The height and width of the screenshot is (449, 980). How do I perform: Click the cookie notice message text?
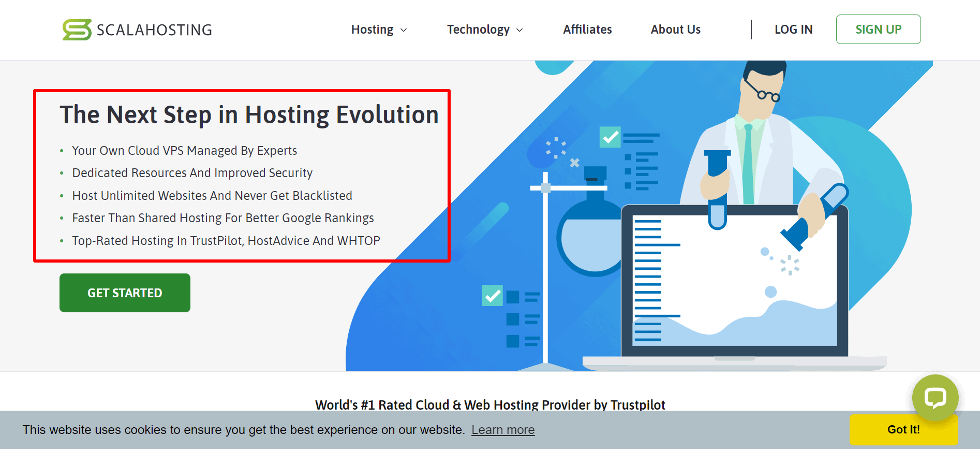(244, 430)
